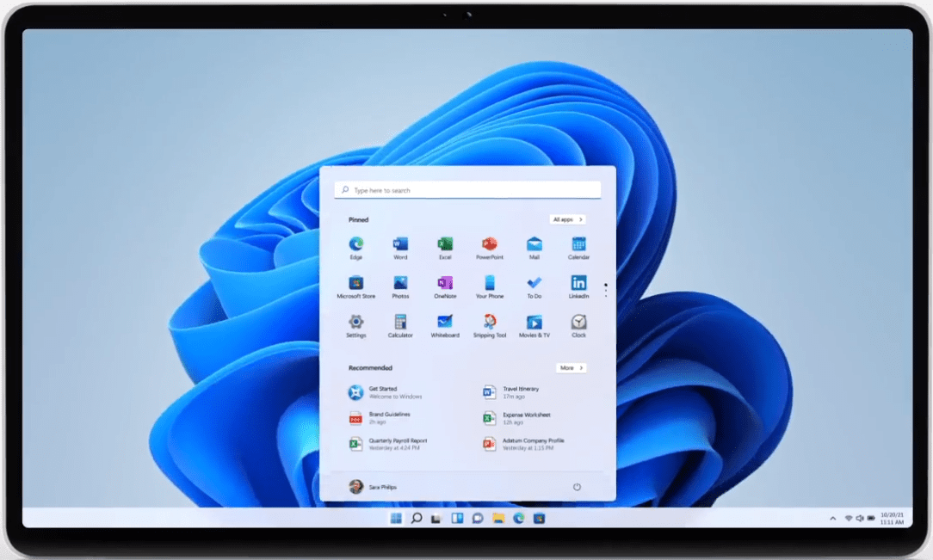Launch the To Do app
Screen dimensions: 933x560
[534, 287]
